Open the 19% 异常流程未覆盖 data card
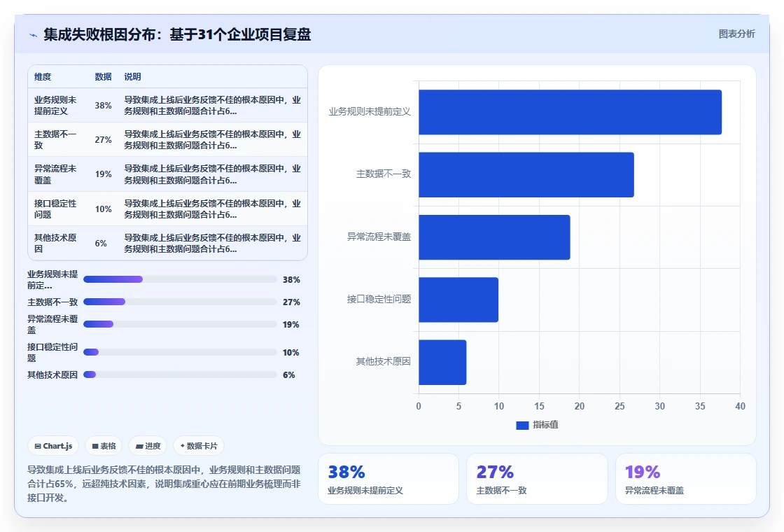The image size is (784, 532). click(x=685, y=479)
